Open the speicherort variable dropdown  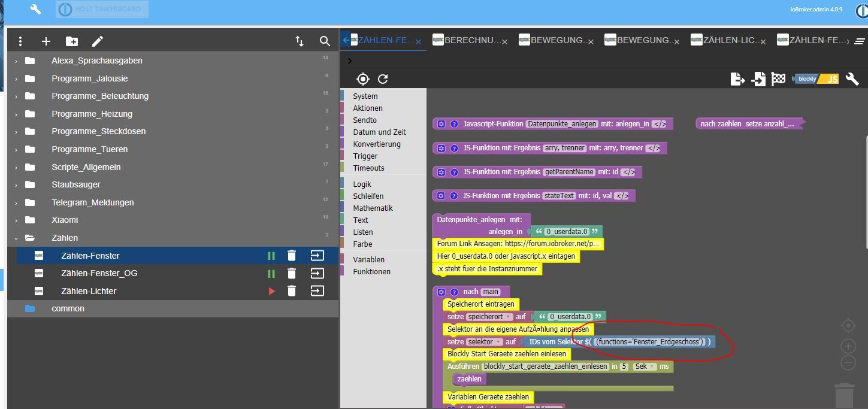pos(489,316)
